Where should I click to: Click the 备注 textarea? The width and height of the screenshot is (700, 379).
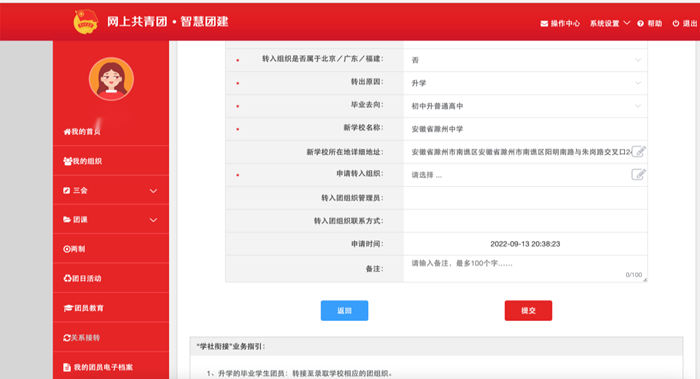pyautogui.click(x=525, y=269)
